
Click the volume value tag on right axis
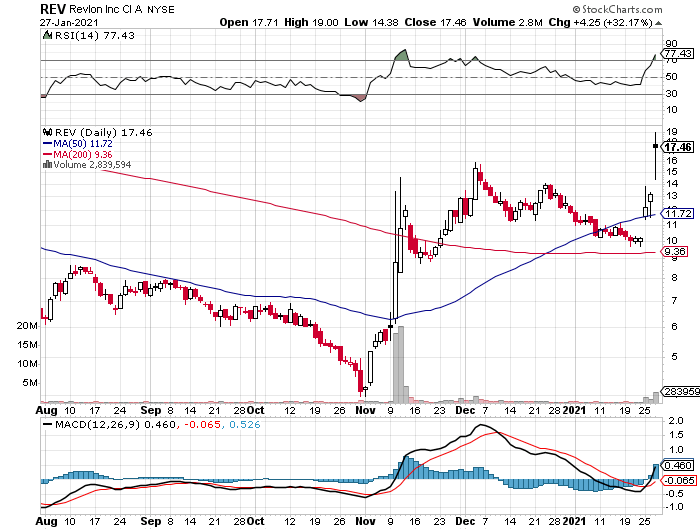pyautogui.click(x=681, y=392)
